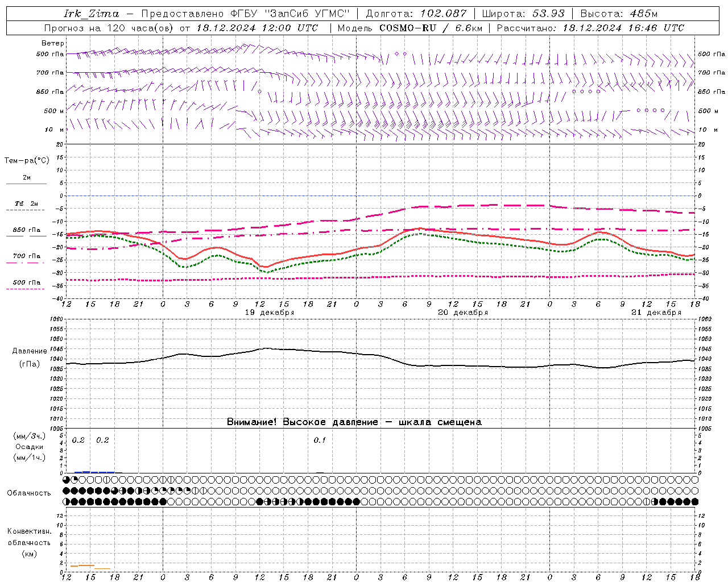728x582 pixels.
Task: Click the longitude value Долгота: 102.087
Action: click(416, 14)
